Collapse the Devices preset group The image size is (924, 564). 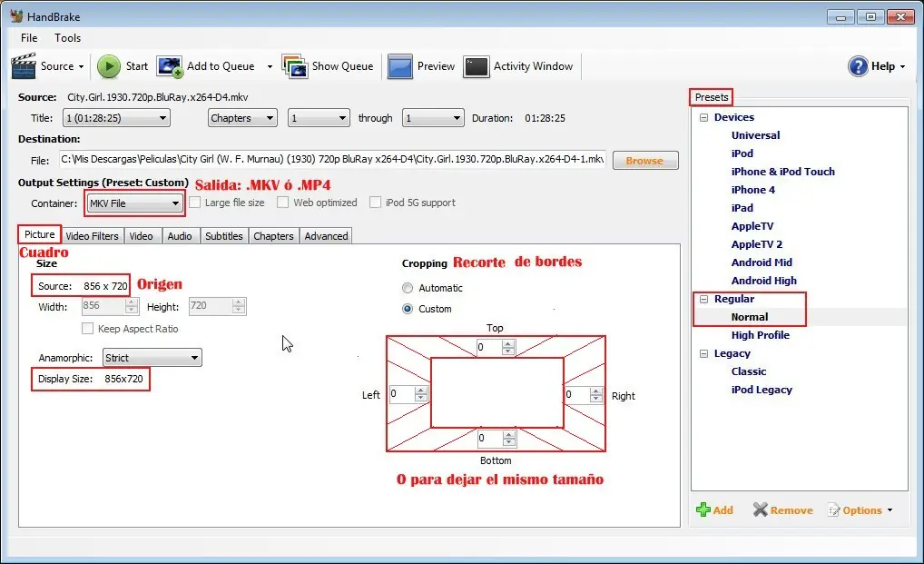pos(703,117)
